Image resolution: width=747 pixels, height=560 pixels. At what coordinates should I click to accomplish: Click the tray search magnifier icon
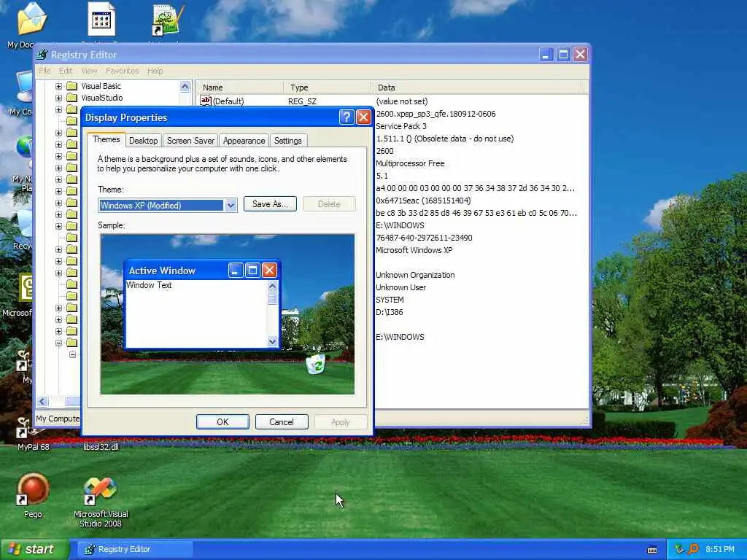pyautogui.click(x=693, y=549)
